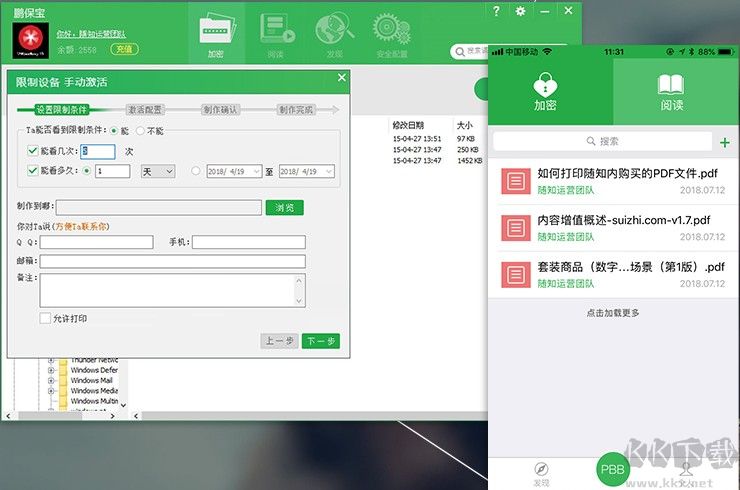This screenshot has width=740, height=490.
Task: Select the file row sized 97 KB
Action: click(x=437, y=139)
